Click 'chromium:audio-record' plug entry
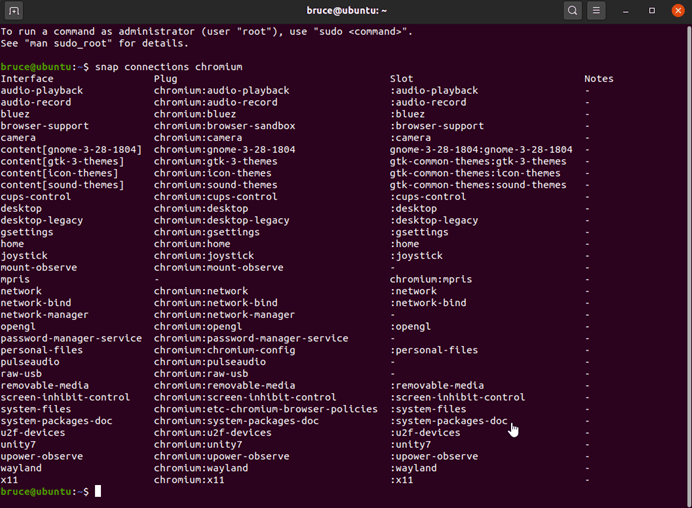 [215, 102]
